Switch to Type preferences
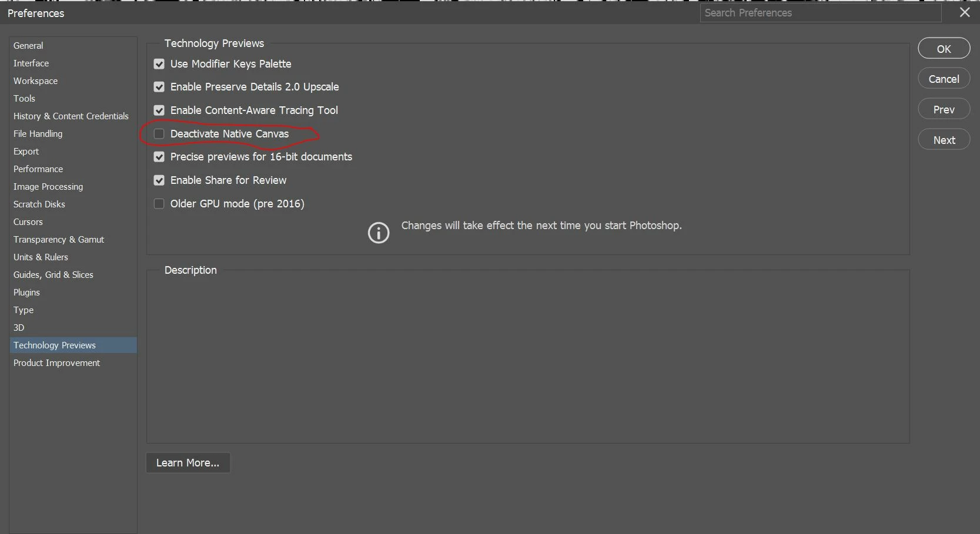 [x=73, y=310]
